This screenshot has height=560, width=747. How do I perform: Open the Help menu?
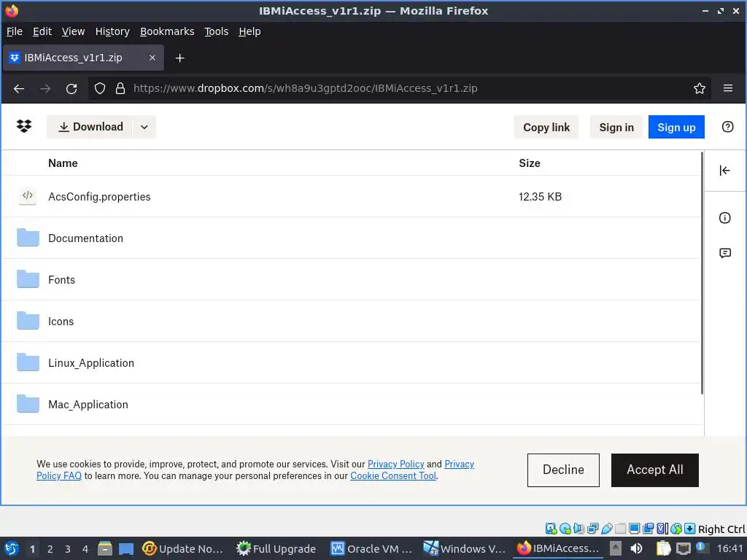pos(249,31)
